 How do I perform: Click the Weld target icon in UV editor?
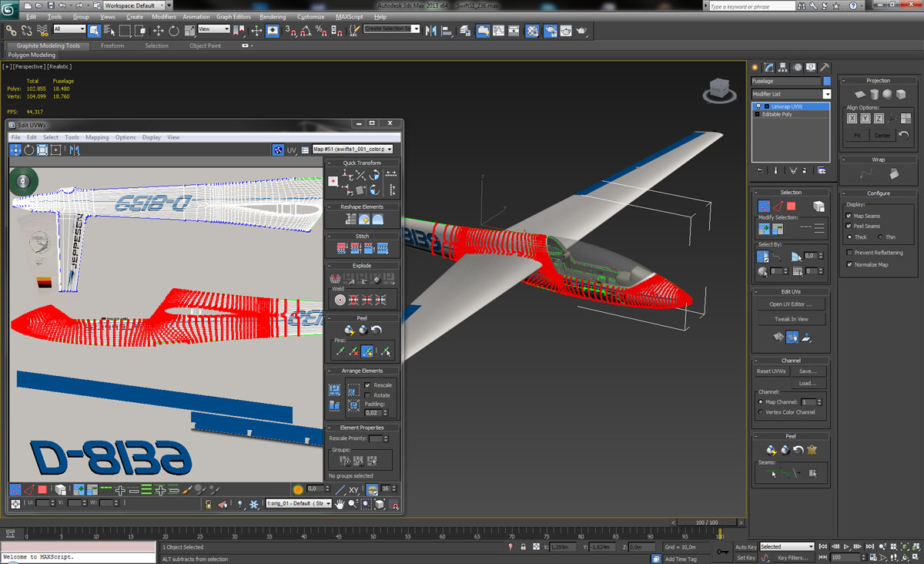click(340, 300)
